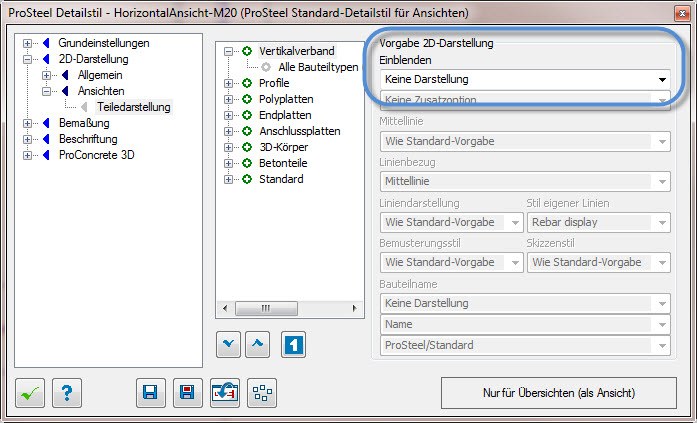Click the parts tree horizontal scrollbar thumb
The width and height of the screenshot is (697, 423).
click(x=266, y=308)
